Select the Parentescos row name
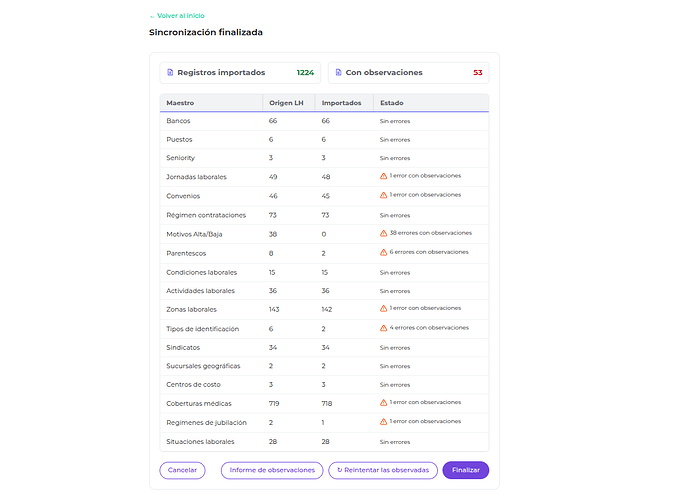689x500 pixels. (x=186, y=254)
